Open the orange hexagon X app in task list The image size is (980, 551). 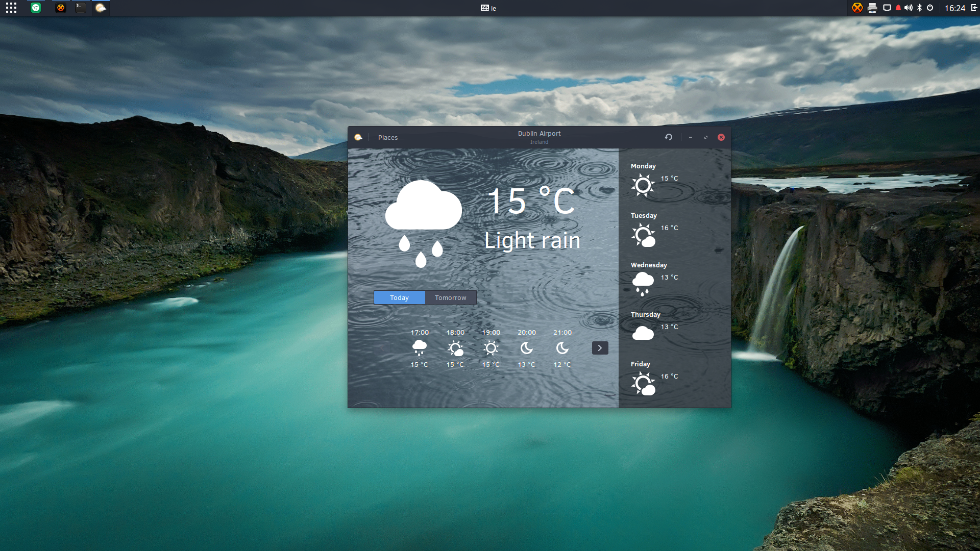point(61,8)
